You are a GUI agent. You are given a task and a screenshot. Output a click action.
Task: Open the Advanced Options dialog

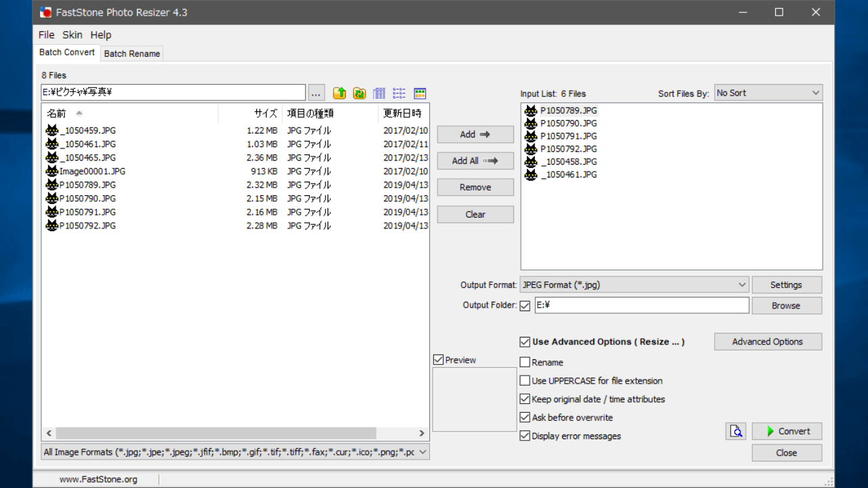768,342
